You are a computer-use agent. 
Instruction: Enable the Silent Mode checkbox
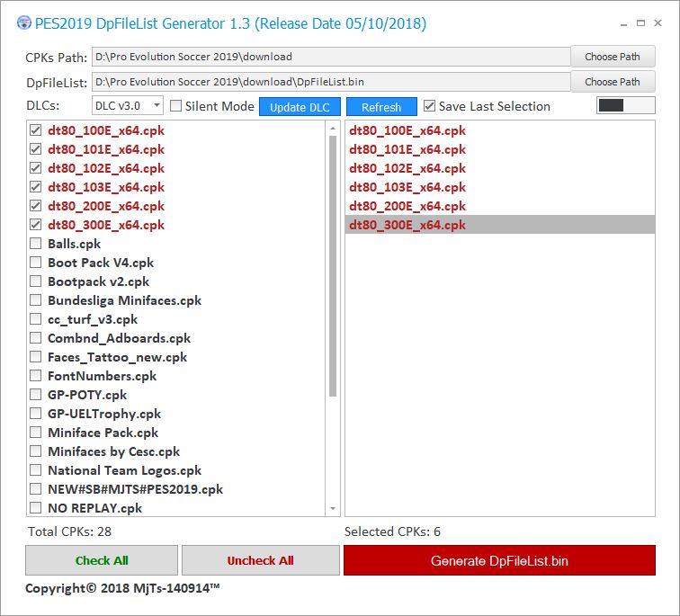click(175, 106)
